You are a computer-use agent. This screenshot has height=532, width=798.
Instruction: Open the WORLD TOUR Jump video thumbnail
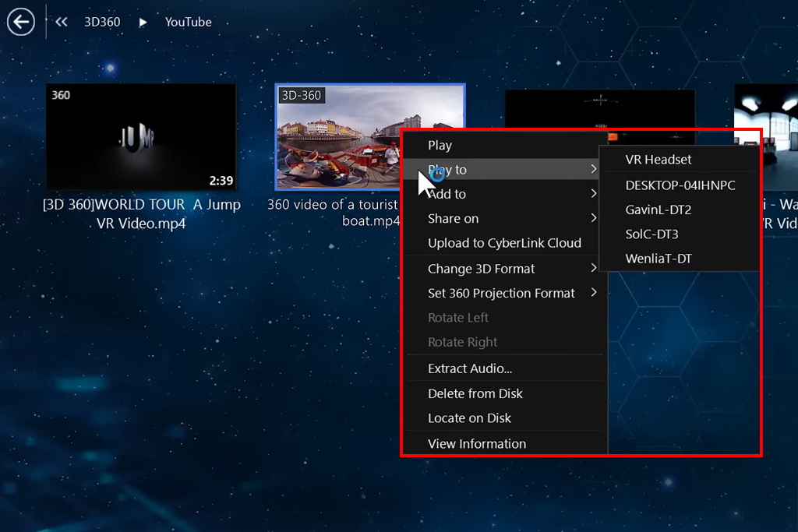[141, 137]
